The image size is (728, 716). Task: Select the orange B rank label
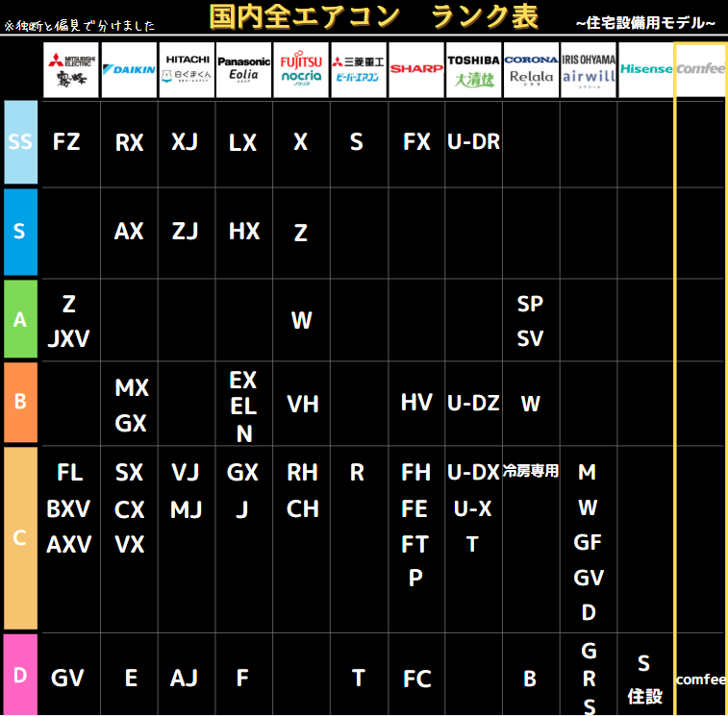[x=20, y=402]
